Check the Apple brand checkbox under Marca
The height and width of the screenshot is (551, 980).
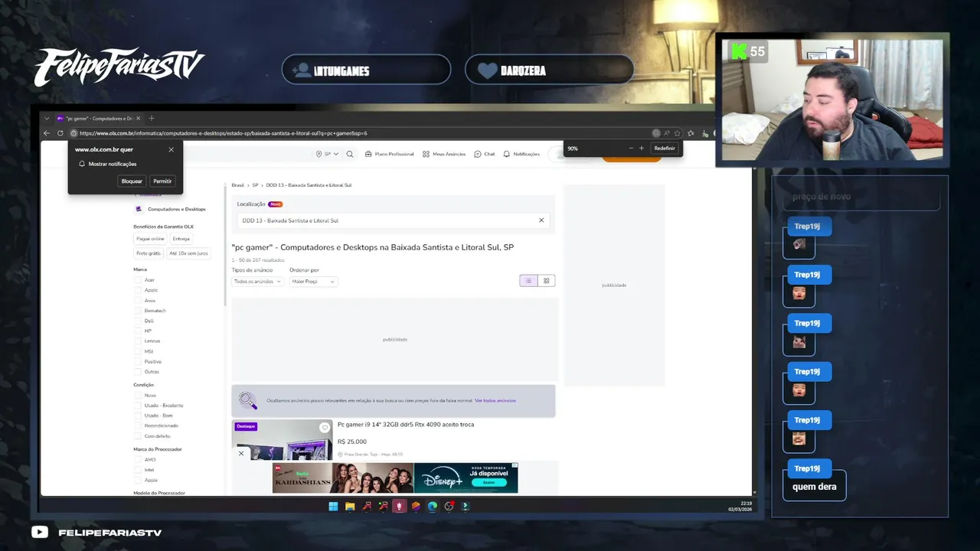139,290
